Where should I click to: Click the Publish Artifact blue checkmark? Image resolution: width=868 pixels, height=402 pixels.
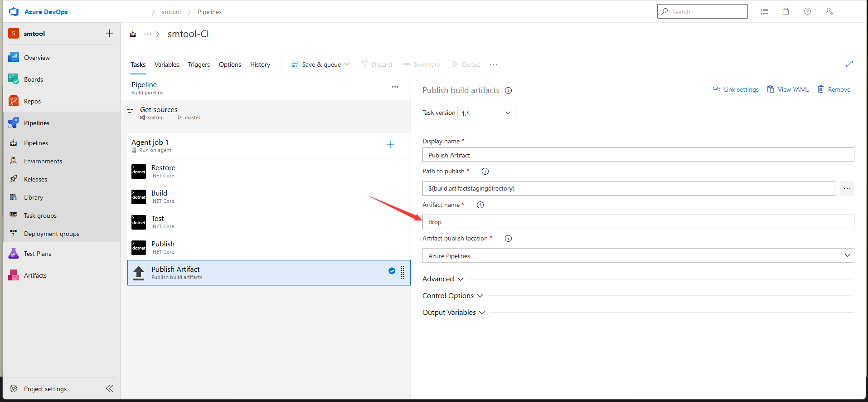click(x=392, y=271)
